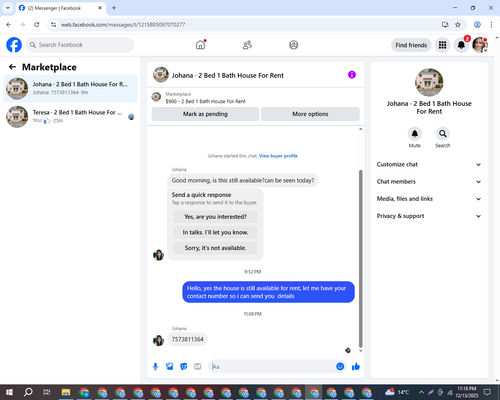Open Windows Start menu

click(9, 392)
